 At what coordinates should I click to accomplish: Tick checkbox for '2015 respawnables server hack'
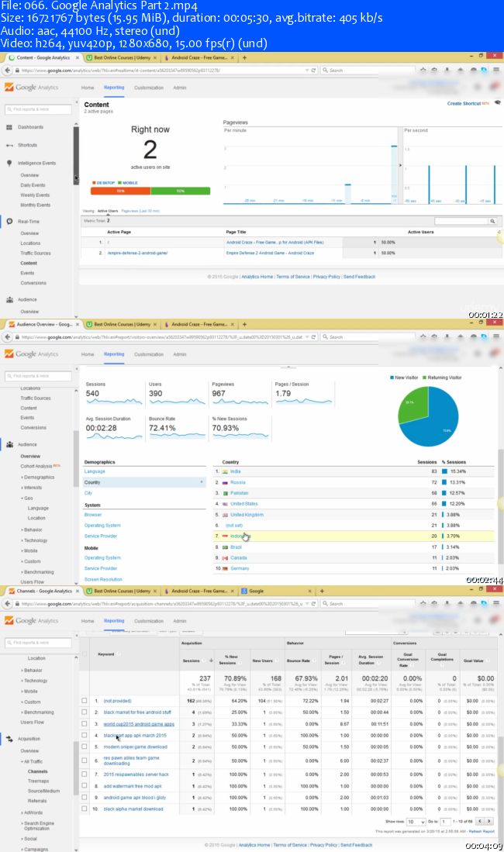click(x=85, y=774)
